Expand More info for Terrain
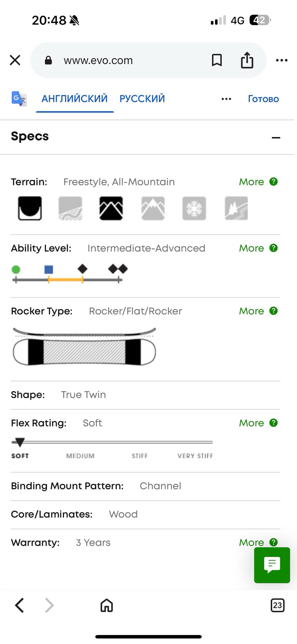The height and width of the screenshot is (644, 297). click(x=258, y=182)
